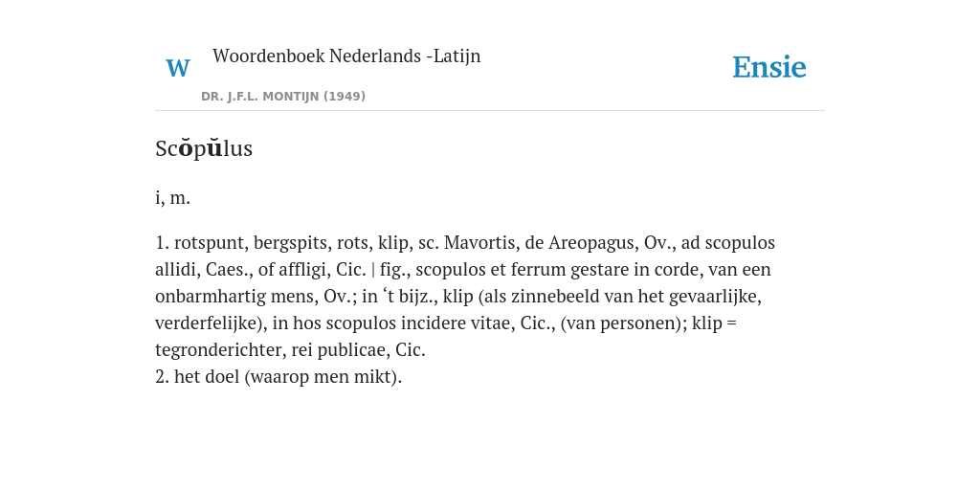
Task: Open the Ensie logo link
Action: [768, 67]
